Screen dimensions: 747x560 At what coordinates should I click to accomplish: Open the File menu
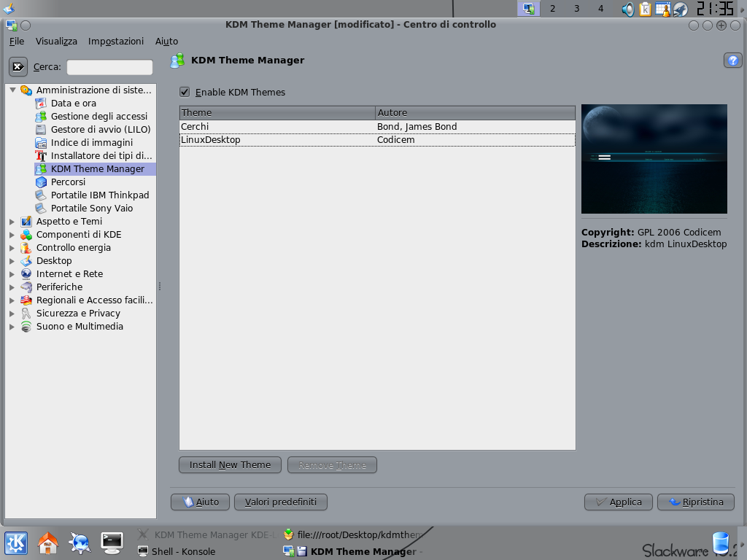pyautogui.click(x=17, y=42)
